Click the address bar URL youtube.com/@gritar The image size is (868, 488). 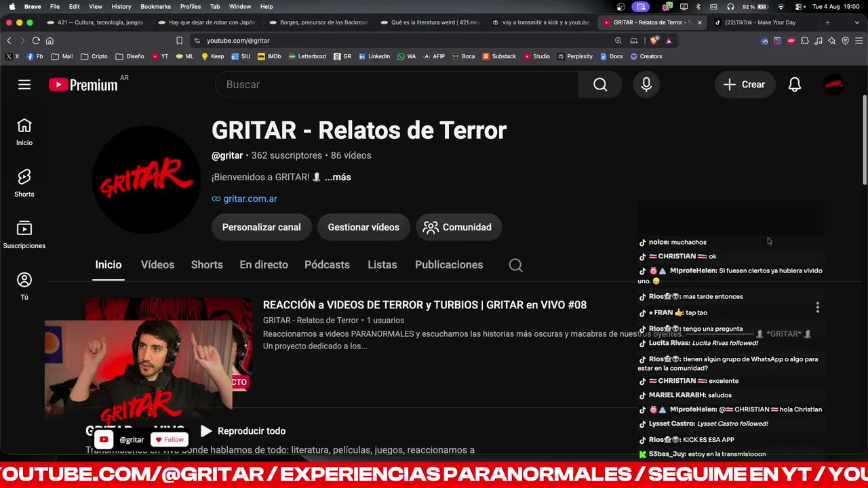click(238, 41)
